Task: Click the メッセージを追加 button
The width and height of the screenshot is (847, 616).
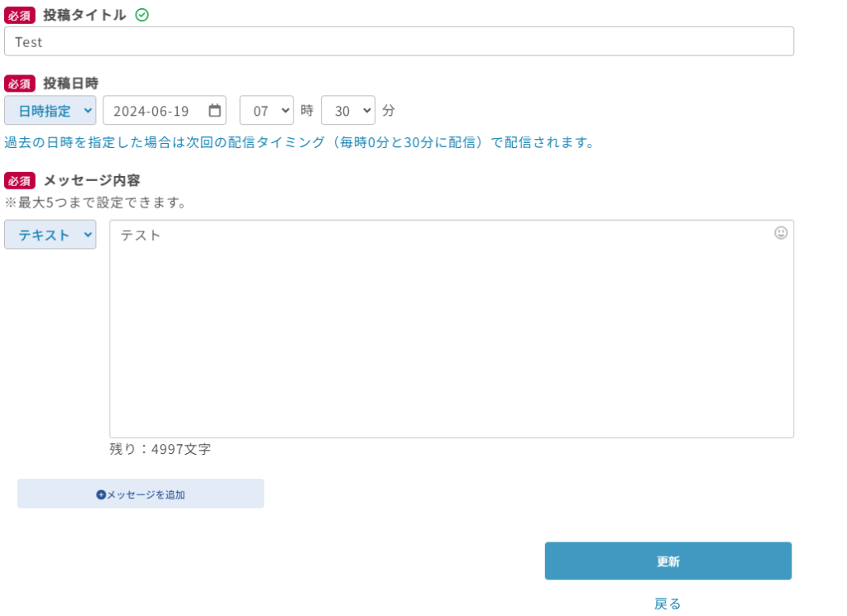Action: coord(141,494)
